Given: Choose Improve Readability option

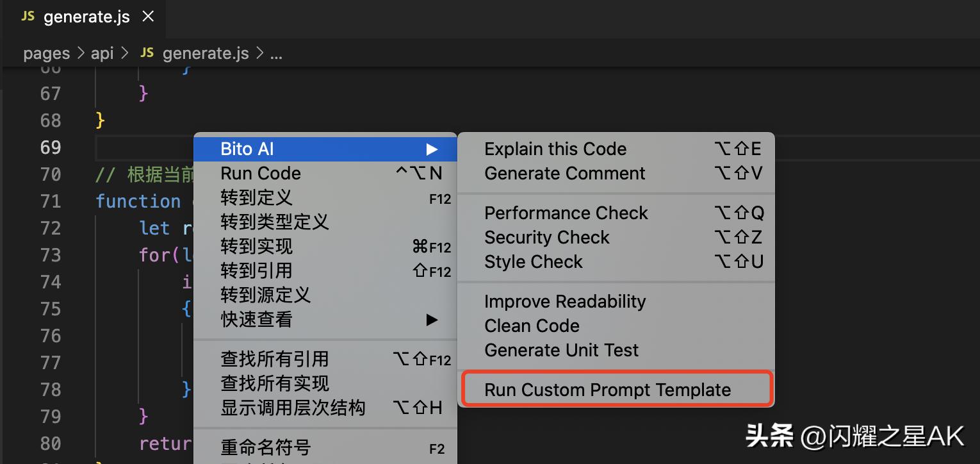Looking at the screenshot, I should [x=616, y=302].
